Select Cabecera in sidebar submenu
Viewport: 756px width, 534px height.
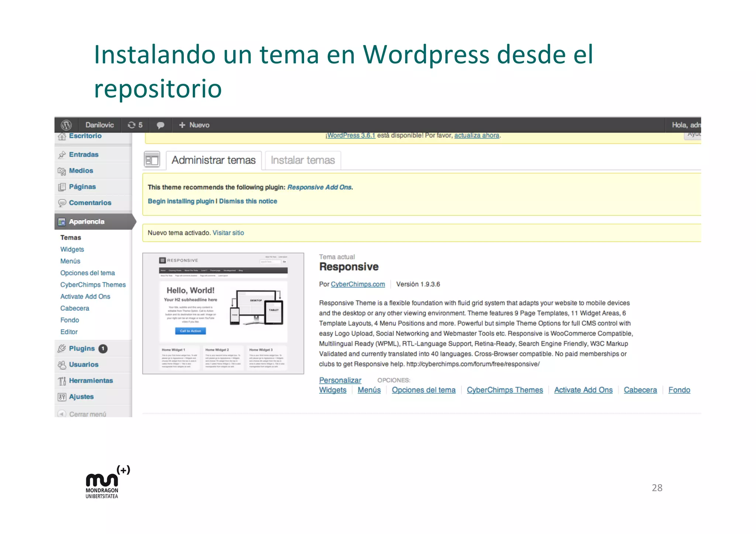[x=75, y=309]
